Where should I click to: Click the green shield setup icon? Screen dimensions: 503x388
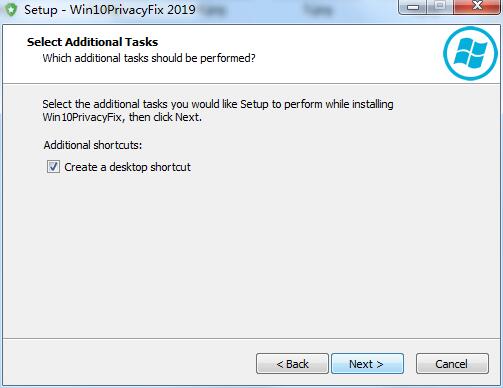[x=11, y=9]
